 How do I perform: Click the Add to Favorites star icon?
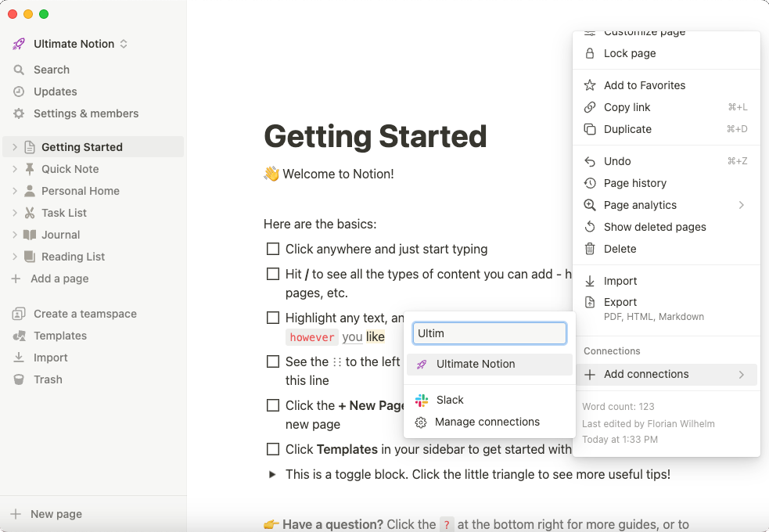pyautogui.click(x=590, y=85)
